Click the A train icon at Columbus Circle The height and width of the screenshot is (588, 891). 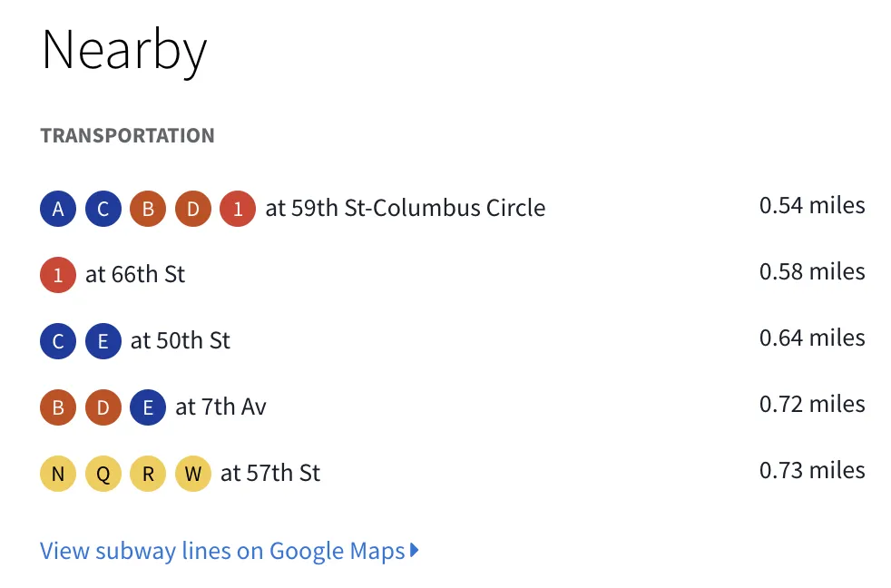[x=58, y=209]
